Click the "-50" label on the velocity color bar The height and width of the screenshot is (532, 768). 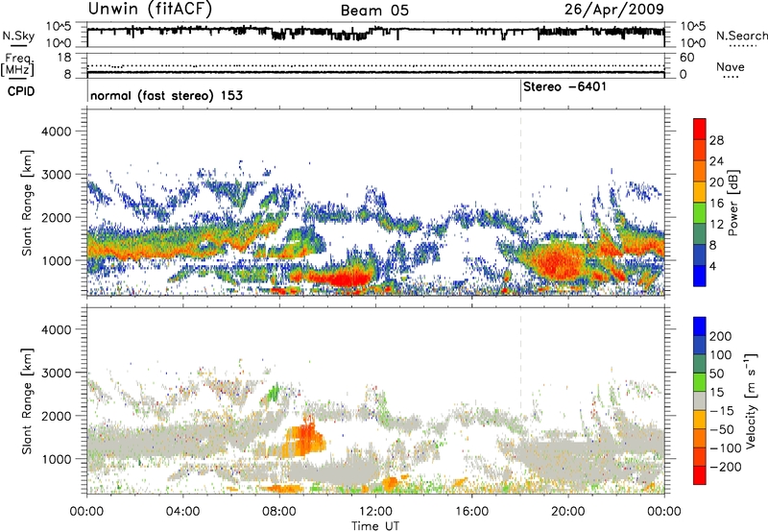click(720, 429)
